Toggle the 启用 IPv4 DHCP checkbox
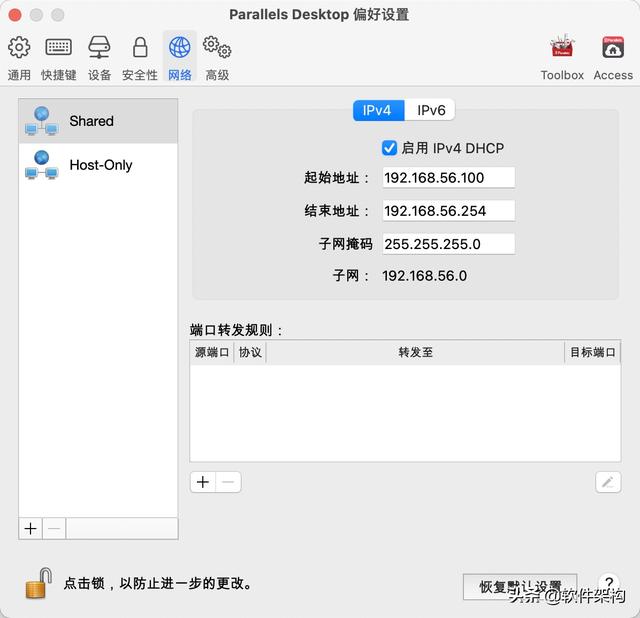The width and height of the screenshot is (640, 618). pos(389,148)
